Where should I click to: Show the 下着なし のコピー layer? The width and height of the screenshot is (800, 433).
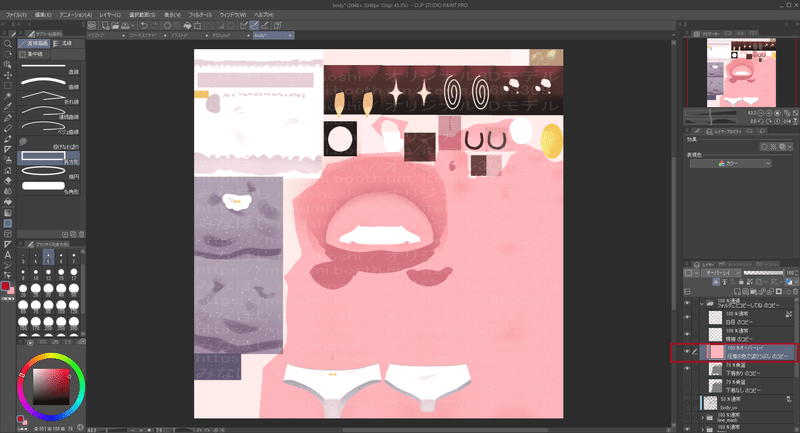(x=687, y=385)
